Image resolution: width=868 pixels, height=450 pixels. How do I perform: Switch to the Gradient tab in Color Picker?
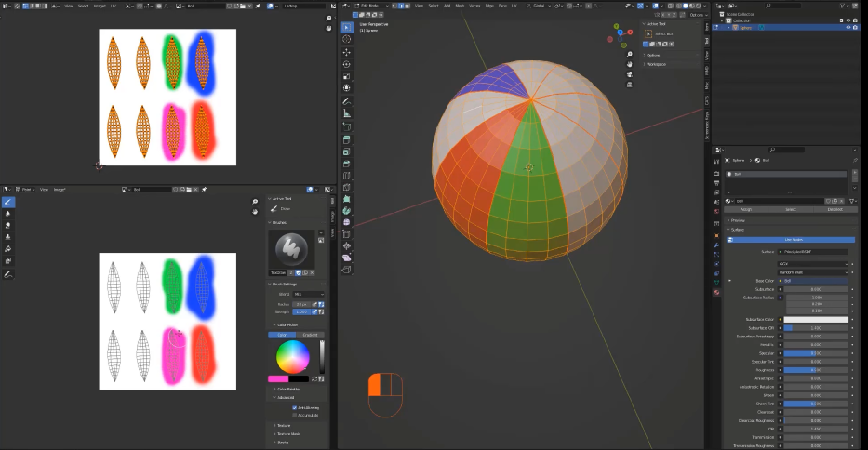tap(310, 335)
